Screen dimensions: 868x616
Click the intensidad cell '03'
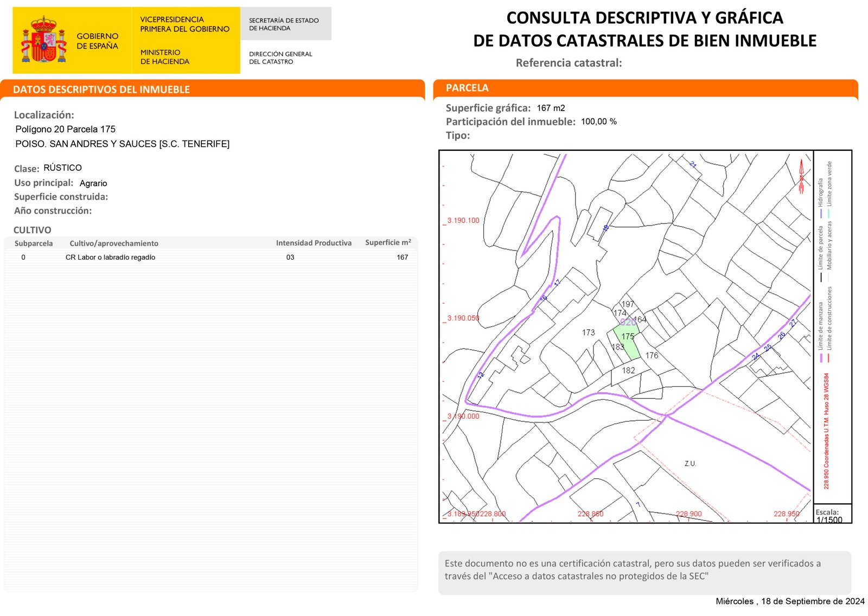[290, 258]
